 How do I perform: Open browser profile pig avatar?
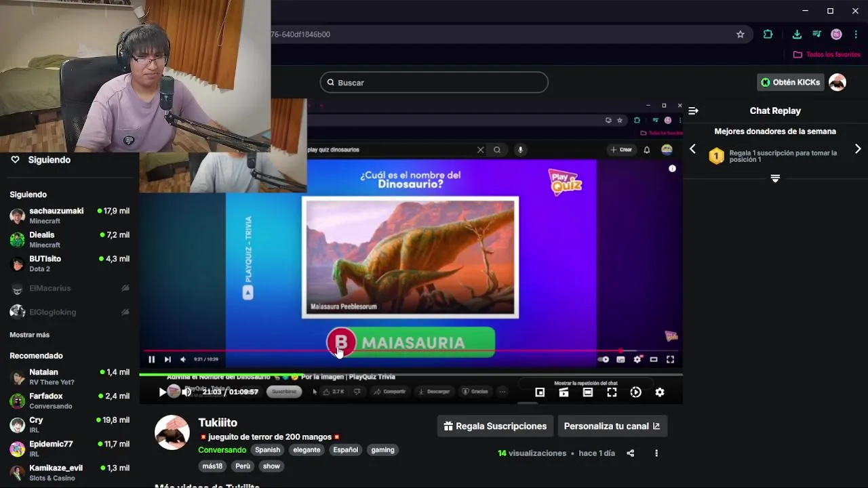tap(836, 34)
